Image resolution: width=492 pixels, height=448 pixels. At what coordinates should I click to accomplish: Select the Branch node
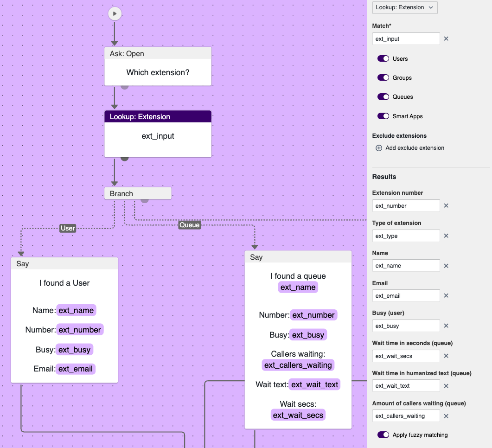point(138,193)
